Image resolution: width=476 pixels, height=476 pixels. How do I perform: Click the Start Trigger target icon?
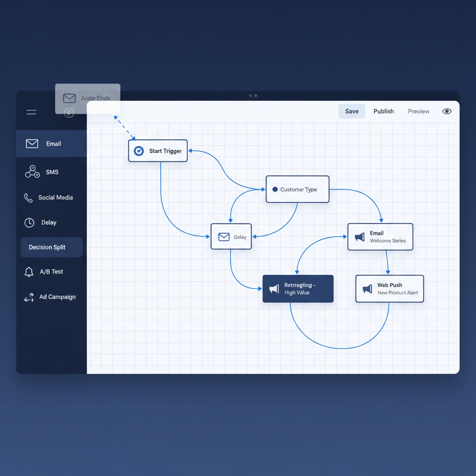tap(139, 151)
